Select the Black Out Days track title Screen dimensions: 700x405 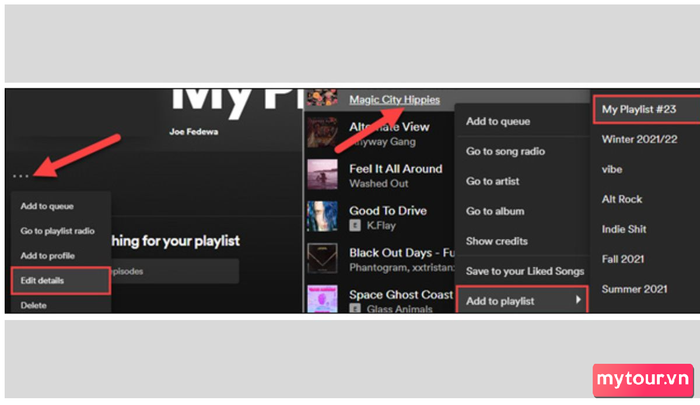pos(401,253)
